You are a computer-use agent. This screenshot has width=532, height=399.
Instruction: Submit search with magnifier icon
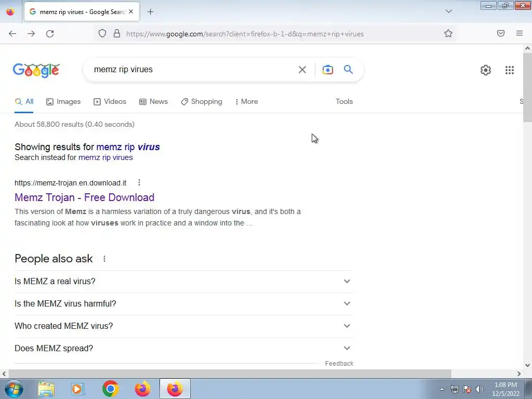pyautogui.click(x=349, y=69)
